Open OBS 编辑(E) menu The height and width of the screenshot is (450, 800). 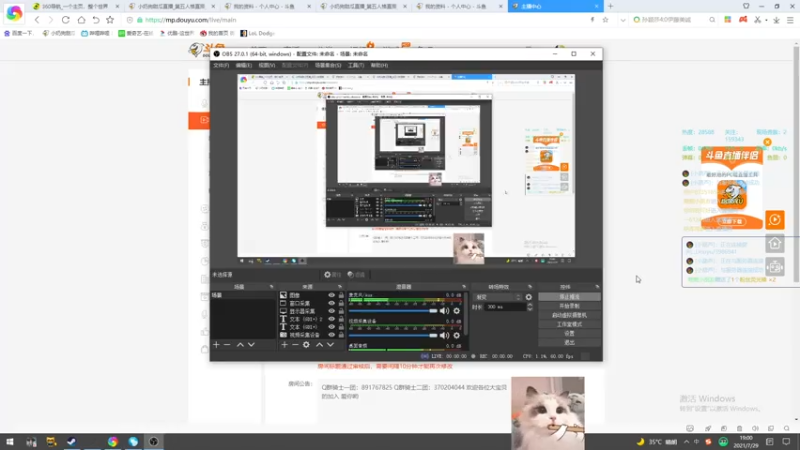click(x=243, y=65)
